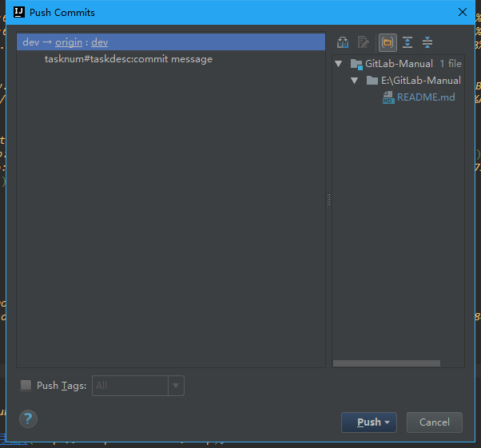The height and width of the screenshot is (448, 481).
Task: Toggle the Group by Directory button
Action: click(388, 42)
